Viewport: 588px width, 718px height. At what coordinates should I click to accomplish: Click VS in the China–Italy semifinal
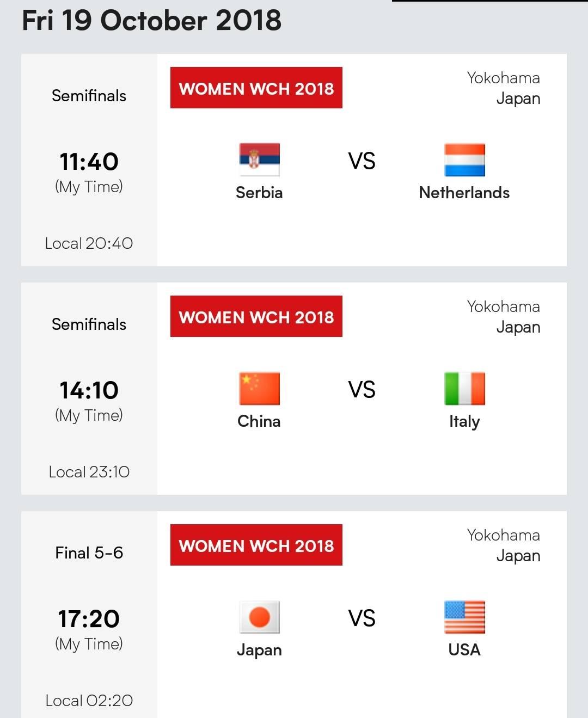[x=362, y=390]
